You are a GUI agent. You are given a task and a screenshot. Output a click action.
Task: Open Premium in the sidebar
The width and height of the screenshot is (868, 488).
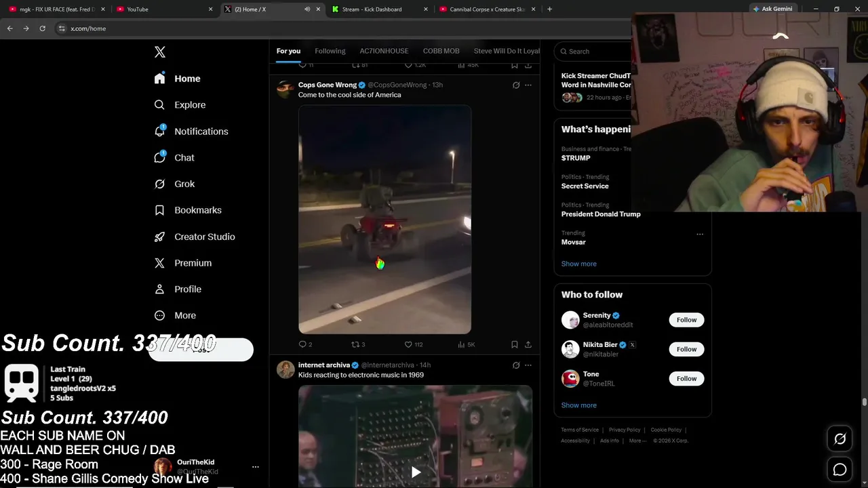click(x=182, y=263)
